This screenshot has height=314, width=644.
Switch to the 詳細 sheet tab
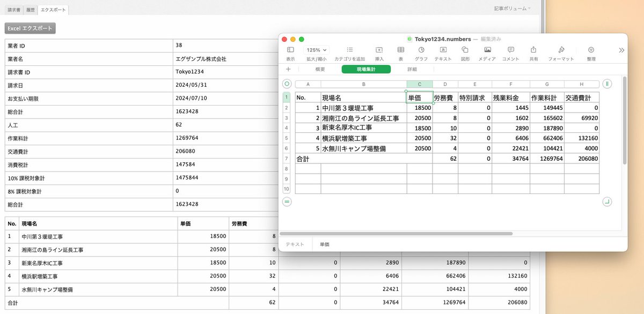(412, 69)
